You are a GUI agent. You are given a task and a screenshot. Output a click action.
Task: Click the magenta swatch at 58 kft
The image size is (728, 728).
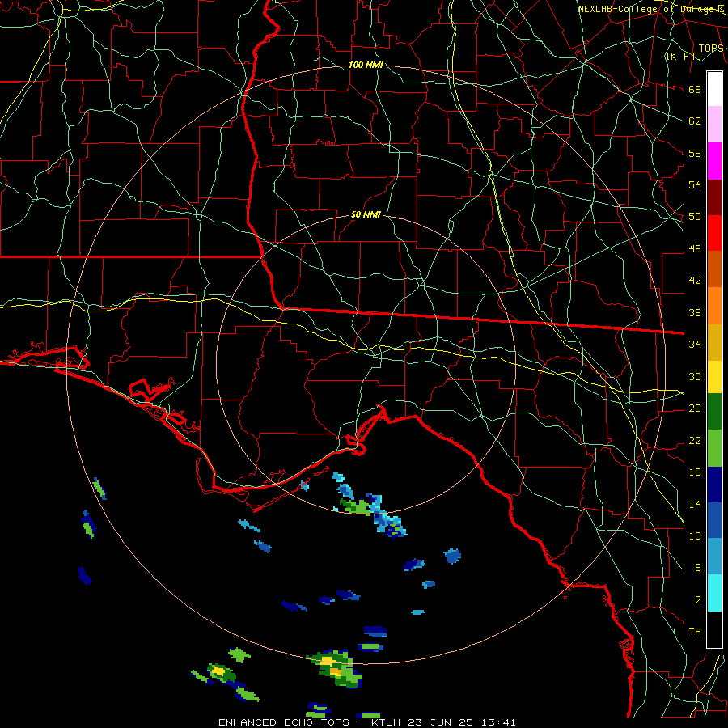pos(714,161)
